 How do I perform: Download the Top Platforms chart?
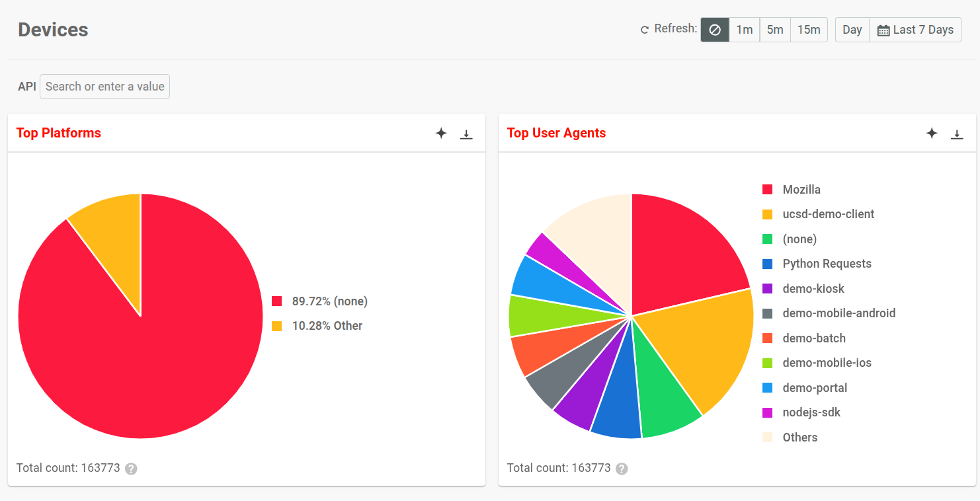point(466,133)
